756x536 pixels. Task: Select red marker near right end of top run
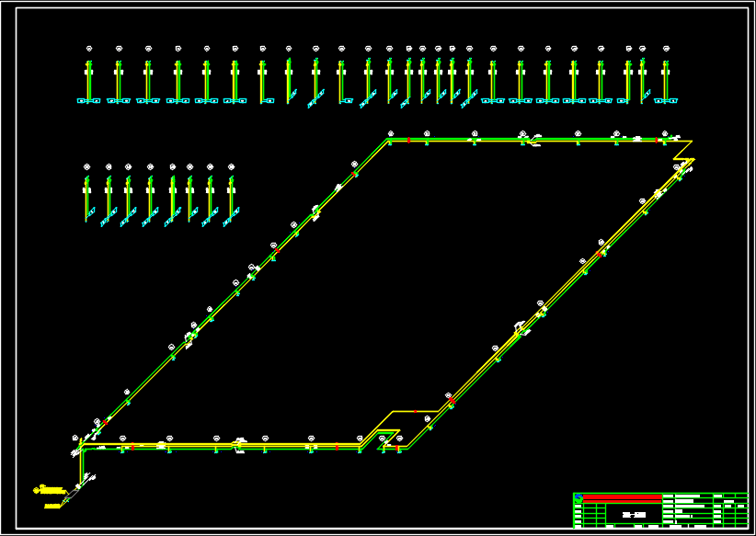658,140
